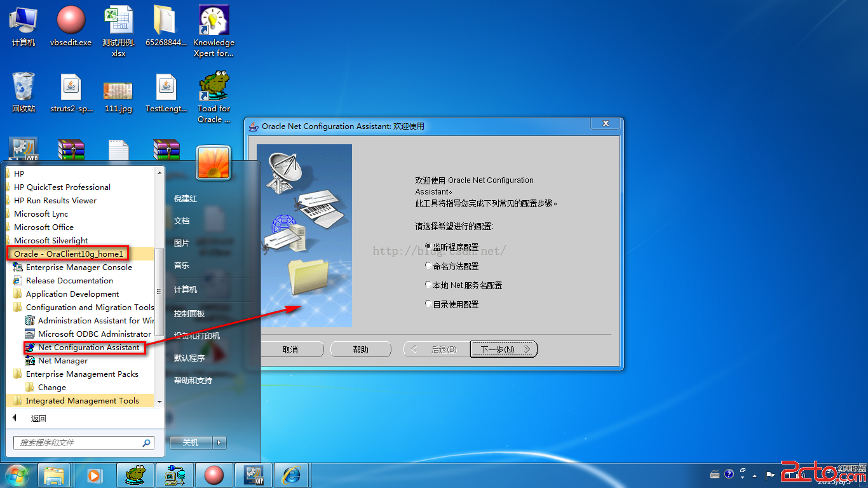Image resolution: width=868 pixels, height=488 pixels.
Task: Click the 下一步(N) button in the assistant
Action: pos(504,349)
